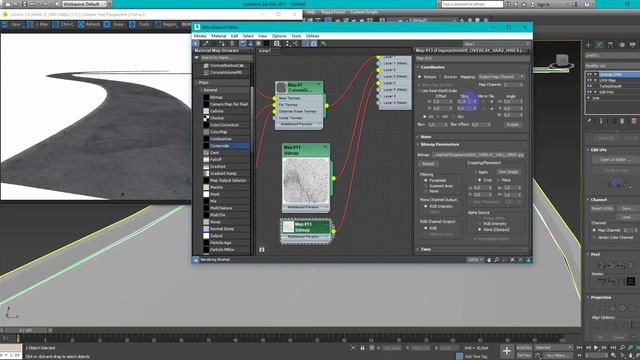Open the Mapping type dropdown
This screenshot has width=640, height=360.
501,77
